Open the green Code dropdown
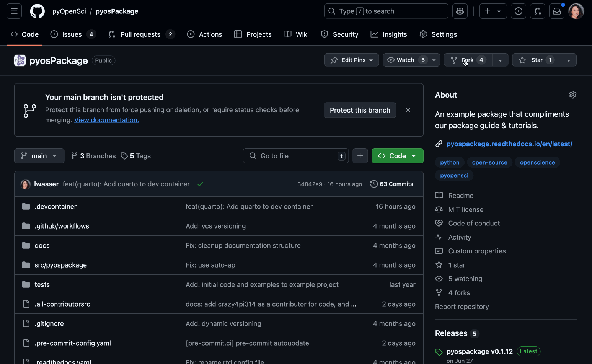592x364 pixels. 398,156
